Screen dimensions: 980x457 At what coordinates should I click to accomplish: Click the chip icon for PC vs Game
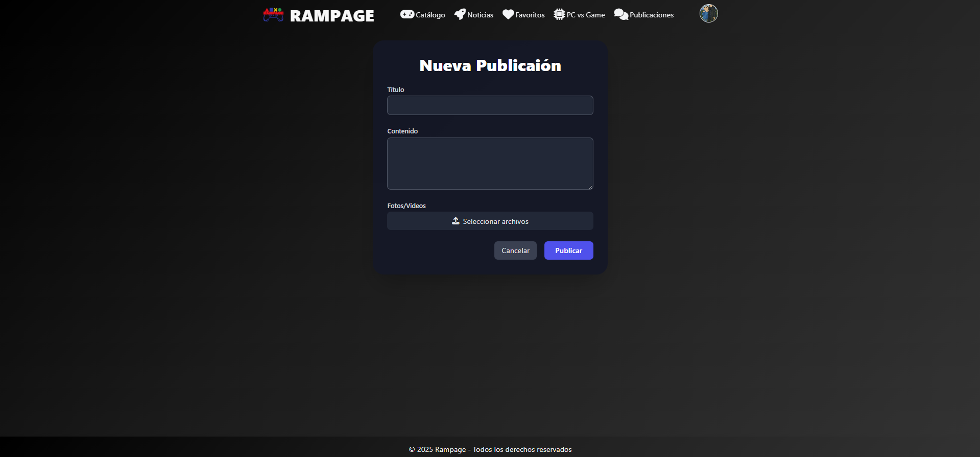coord(559,14)
